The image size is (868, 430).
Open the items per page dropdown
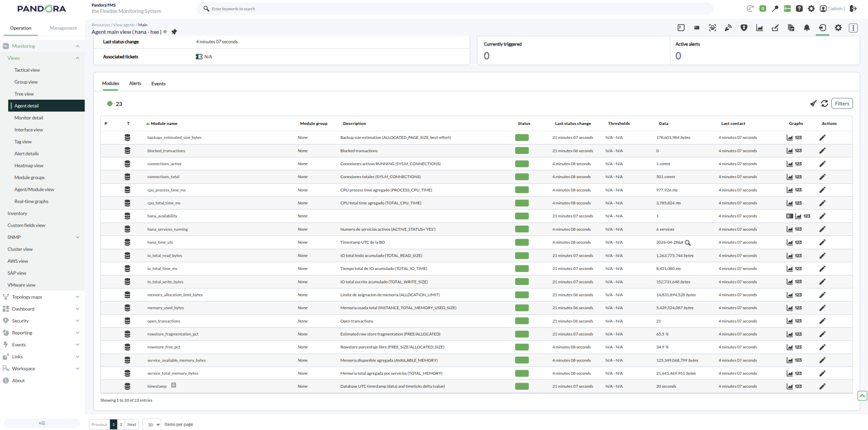[x=152, y=424]
